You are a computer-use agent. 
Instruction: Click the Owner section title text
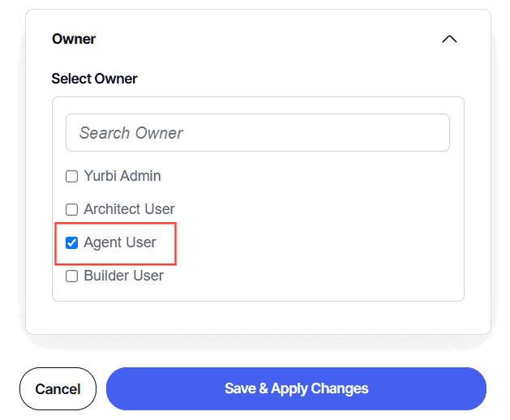[x=74, y=39]
